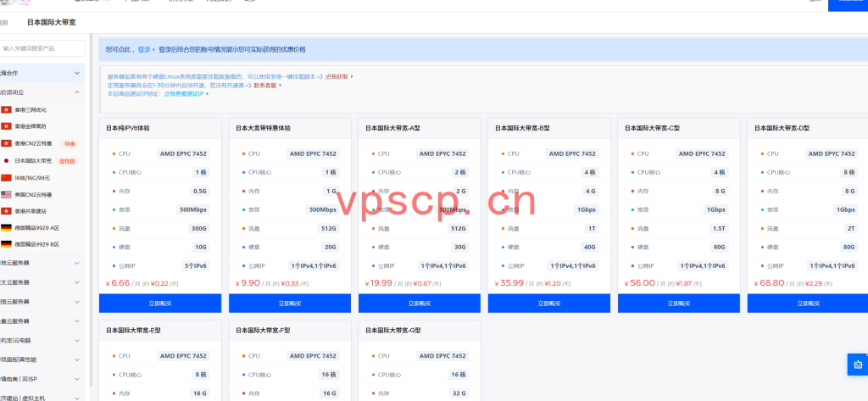
Task: Click the ¥35.99 monthly price
Action: point(509,283)
